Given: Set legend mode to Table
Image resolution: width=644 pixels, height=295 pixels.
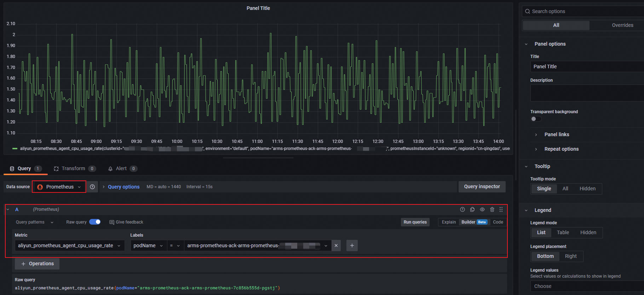Looking at the screenshot, I should tap(563, 232).
